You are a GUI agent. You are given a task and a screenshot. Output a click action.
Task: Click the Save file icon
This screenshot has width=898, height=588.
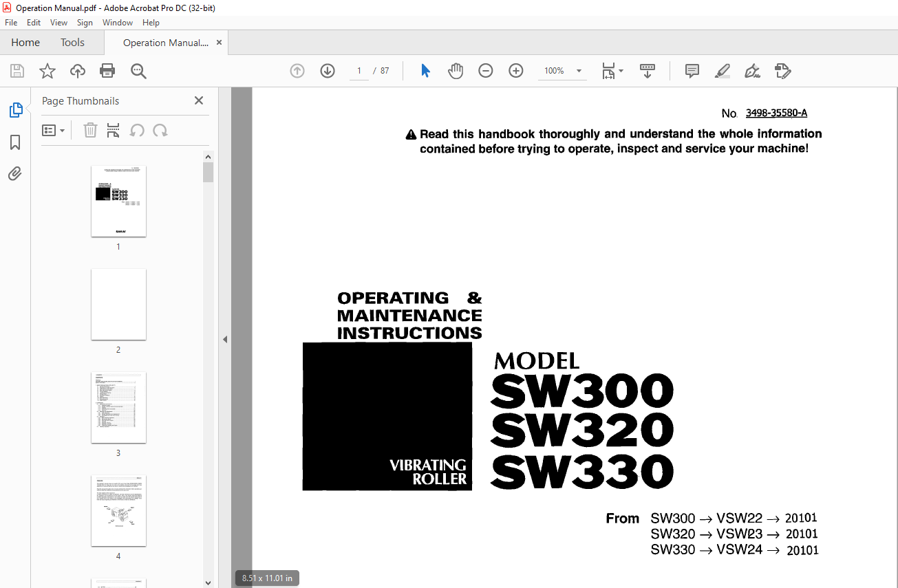click(x=17, y=71)
